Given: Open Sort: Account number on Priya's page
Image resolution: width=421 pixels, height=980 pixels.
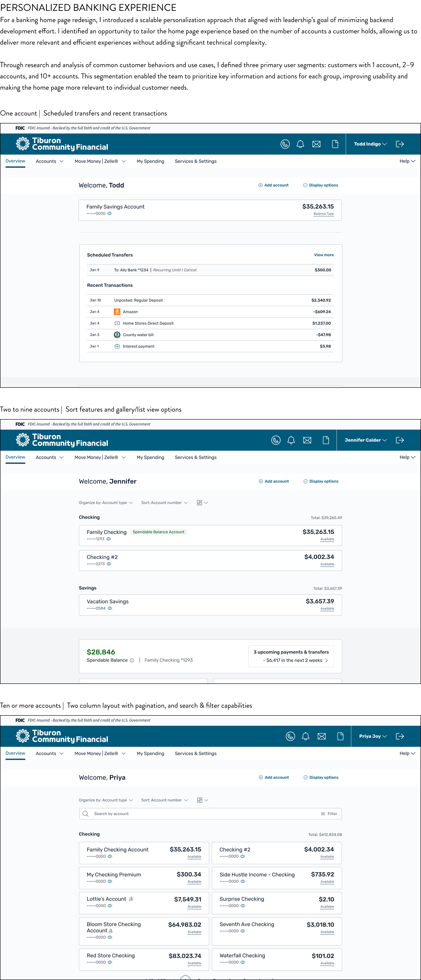Looking at the screenshot, I should pos(164,800).
